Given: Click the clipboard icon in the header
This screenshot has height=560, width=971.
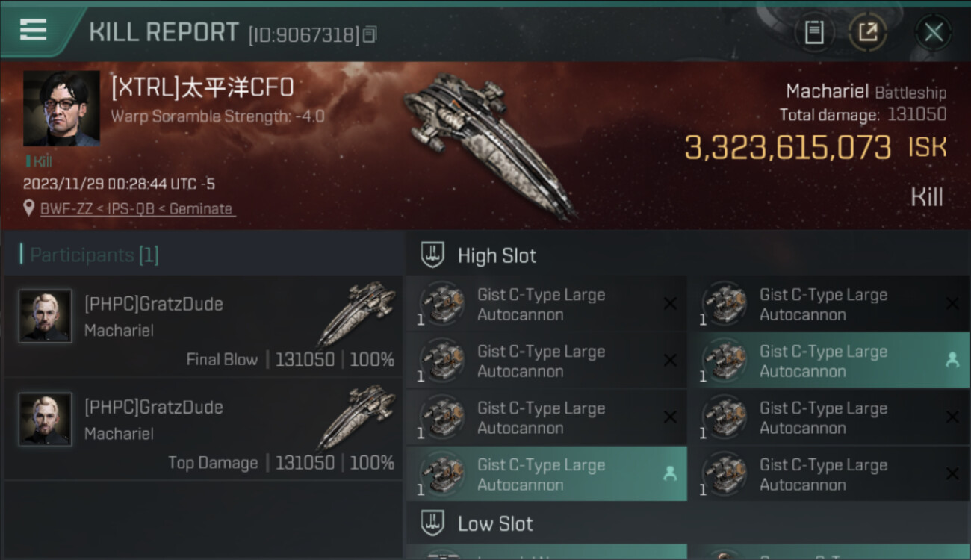Looking at the screenshot, I should [813, 32].
